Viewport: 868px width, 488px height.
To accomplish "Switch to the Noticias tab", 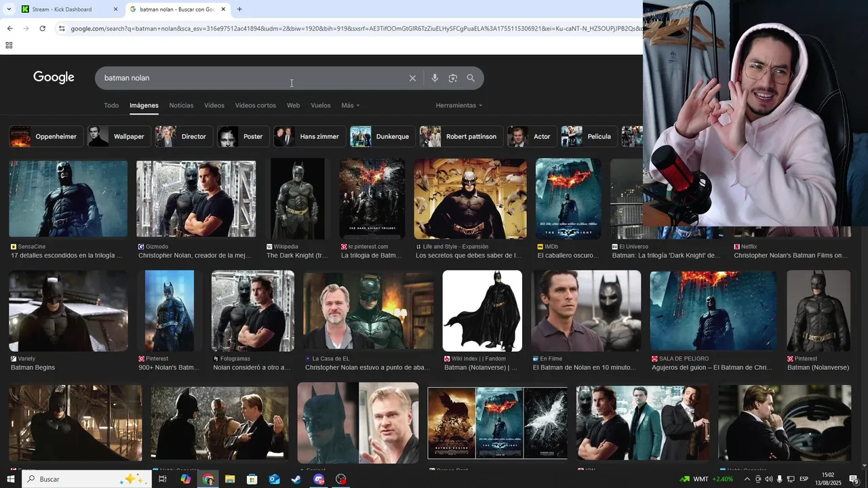I will [x=181, y=106].
